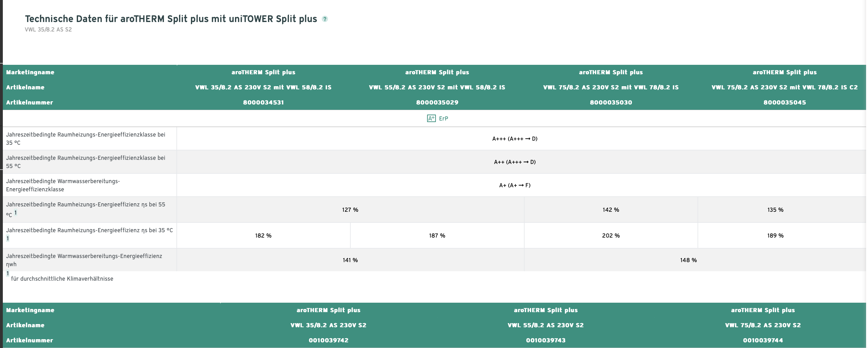
Task: Click the 141 % hot water efficiency value
Action: (350, 260)
